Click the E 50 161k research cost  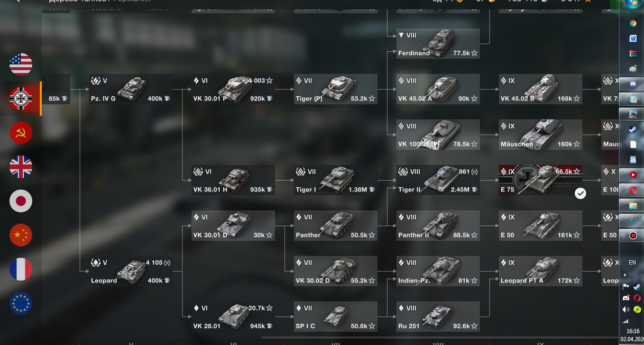pyautogui.click(x=569, y=235)
